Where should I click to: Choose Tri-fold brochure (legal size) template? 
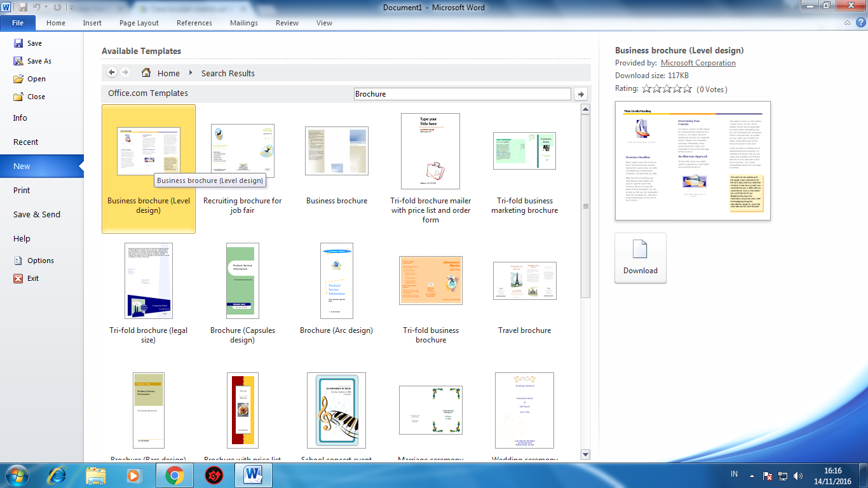tap(149, 294)
